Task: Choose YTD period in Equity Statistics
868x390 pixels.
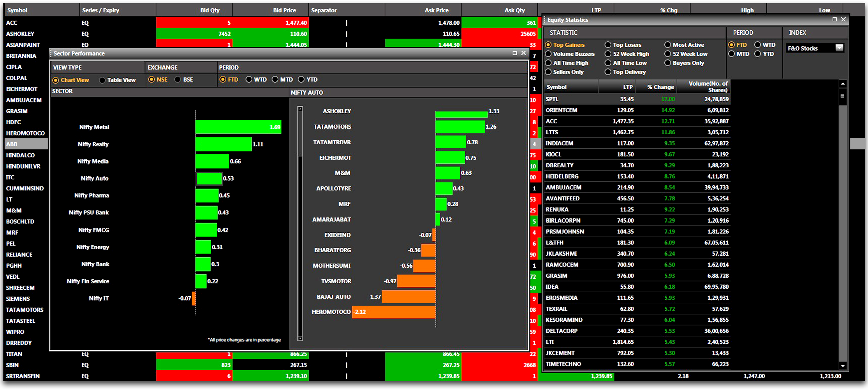Action: click(764, 54)
